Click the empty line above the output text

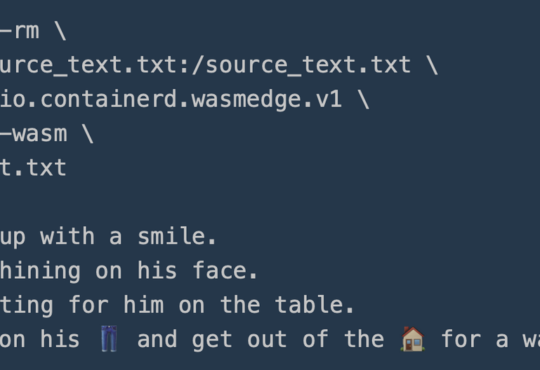tap(270, 203)
